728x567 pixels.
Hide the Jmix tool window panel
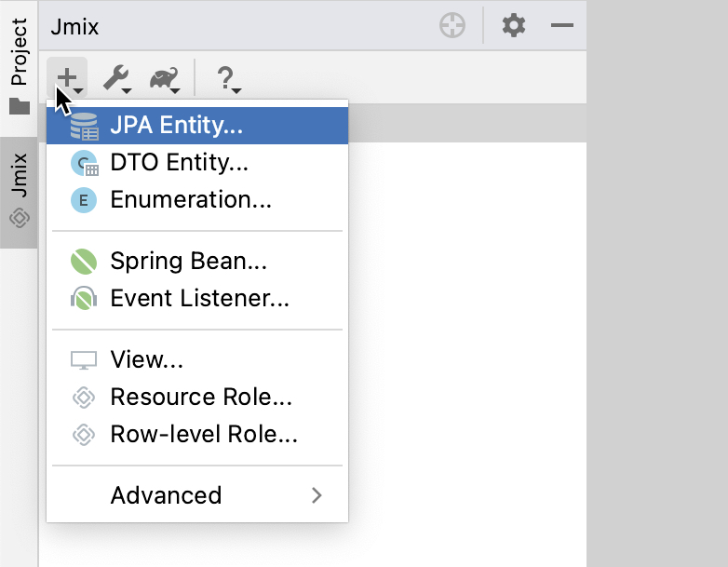click(561, 26)
